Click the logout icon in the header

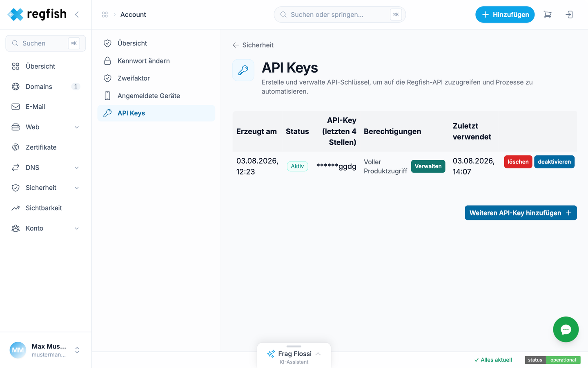click(569, 15)
